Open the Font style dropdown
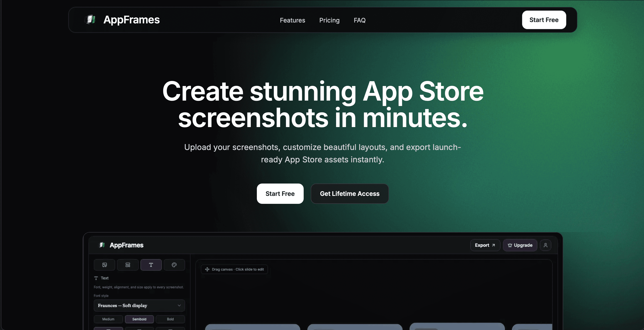Screen dimensions: 644x330 click(139, 306)
